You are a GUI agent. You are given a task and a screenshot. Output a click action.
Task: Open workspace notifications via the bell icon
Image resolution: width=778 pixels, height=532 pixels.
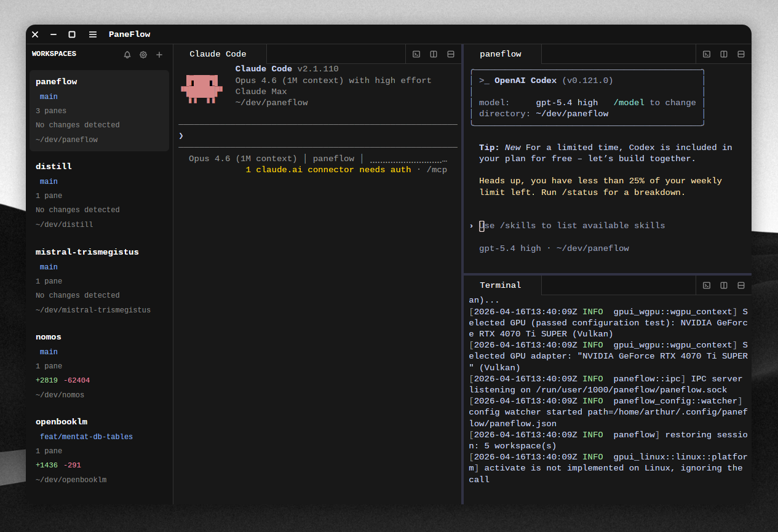pos(127,54)
